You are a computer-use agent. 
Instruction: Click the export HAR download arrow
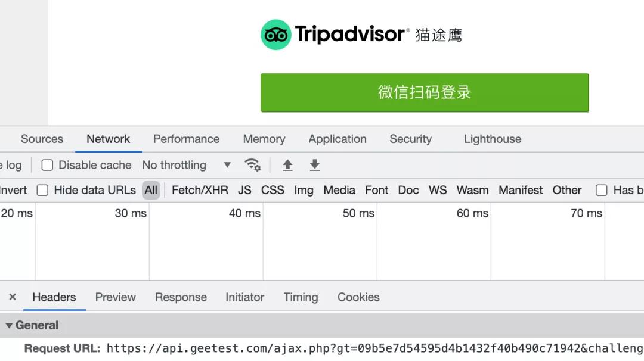[x=315, y=165]
